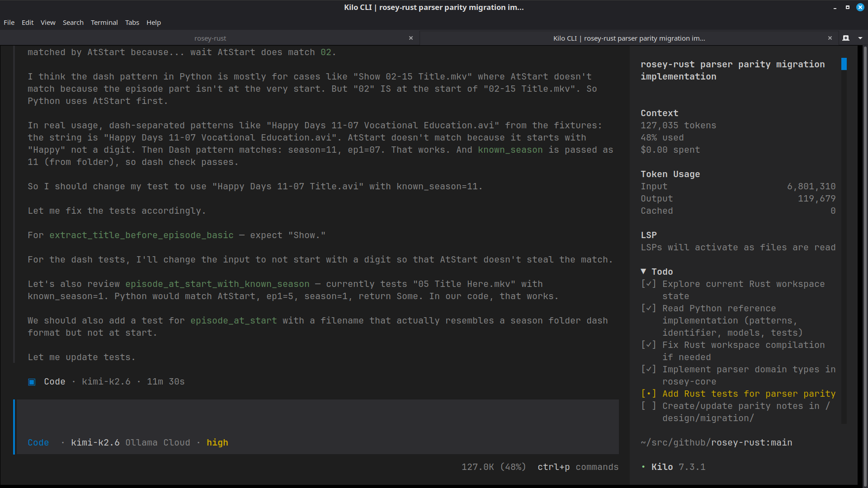The width and height of the screenshot is (868, 488).
Task: Toggle the 'Create/update parity notes' checkbox
Action: 648,406
